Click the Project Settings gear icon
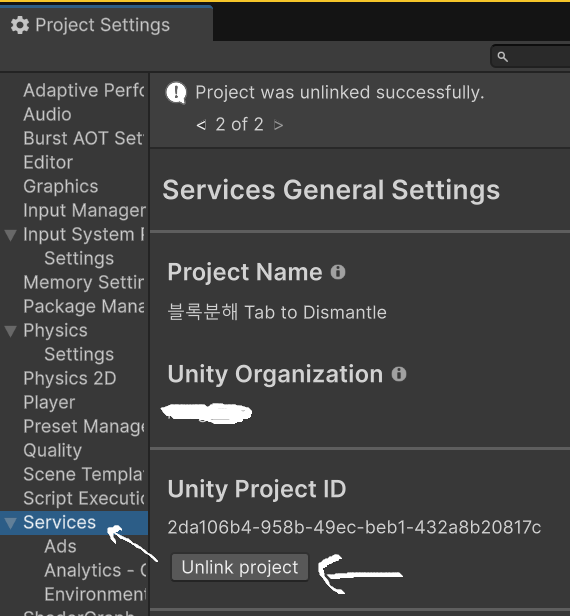The height and width of the screenshot is (616, 570). [x=20, y=25]
